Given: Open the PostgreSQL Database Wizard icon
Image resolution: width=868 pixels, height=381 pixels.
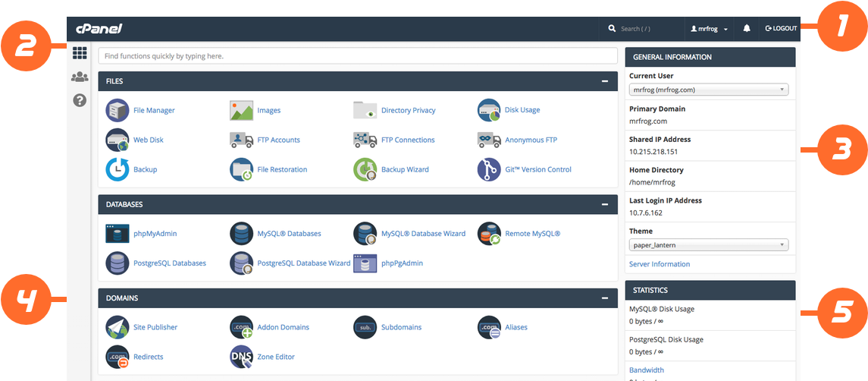Looking at the screenshot, I should pos(241,263).
